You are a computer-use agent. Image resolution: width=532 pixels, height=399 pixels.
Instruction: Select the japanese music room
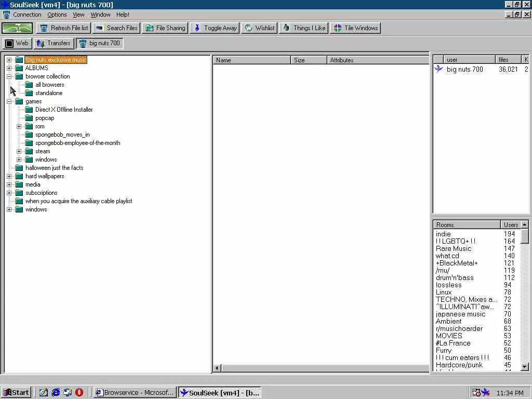tap(460, 314)
